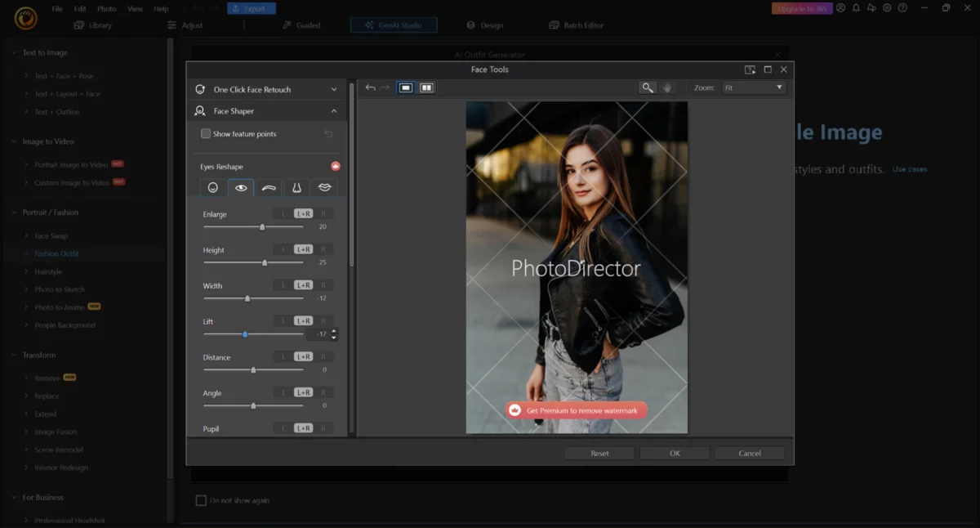This screenshot has height=528, width=980.
Task: Choose R for eye Lift
Action: tap(323, 321)
